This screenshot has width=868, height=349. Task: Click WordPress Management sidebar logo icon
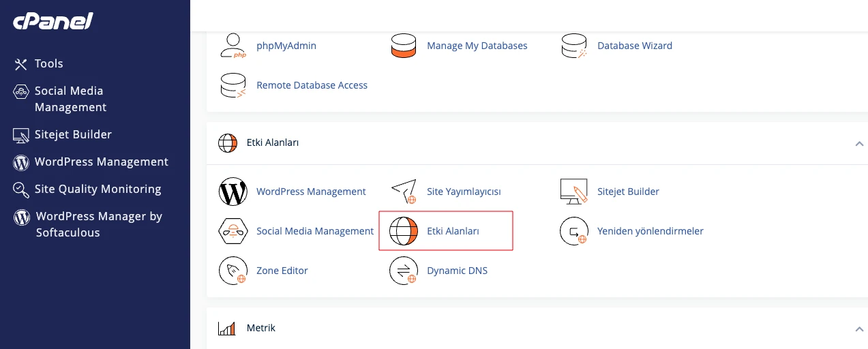21,162
